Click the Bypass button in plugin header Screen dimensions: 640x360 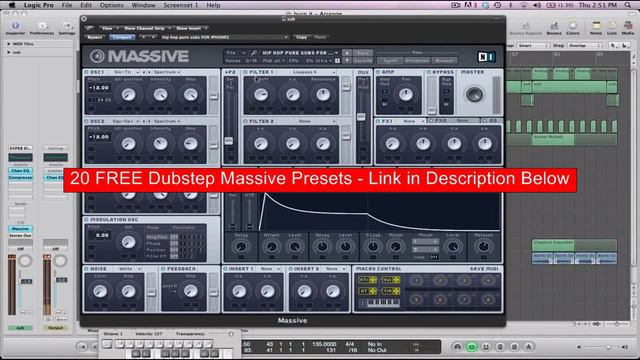[x=95, y=37]
